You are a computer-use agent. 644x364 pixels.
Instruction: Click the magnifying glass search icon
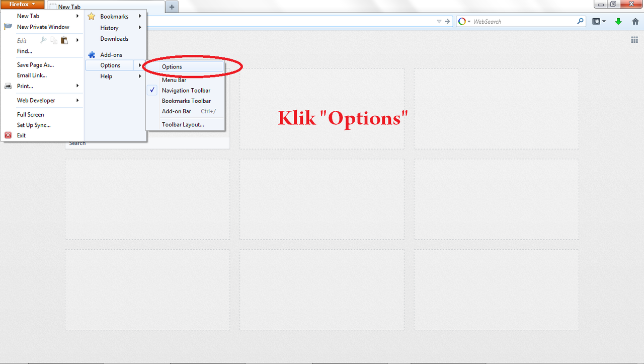(x=580, y=22)
